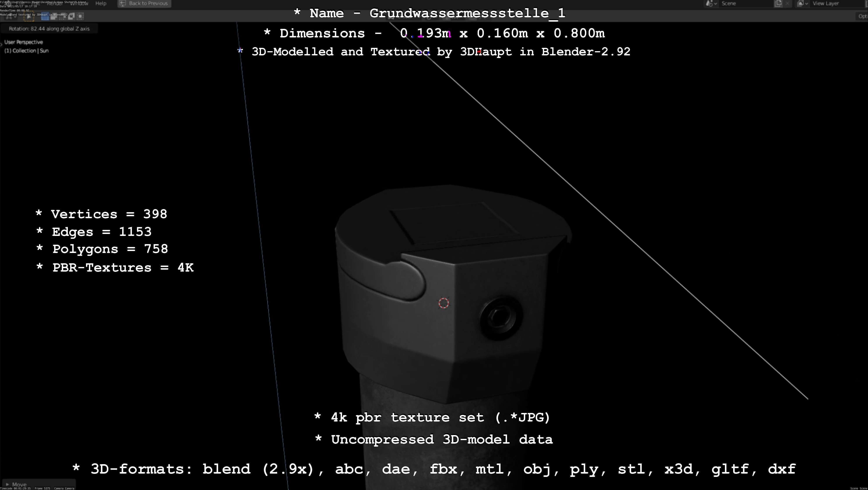Image resolution: width=868 pixels, height=490 pixels.
Task: Select the intersect selection mode icon
Action: [80, 16]
